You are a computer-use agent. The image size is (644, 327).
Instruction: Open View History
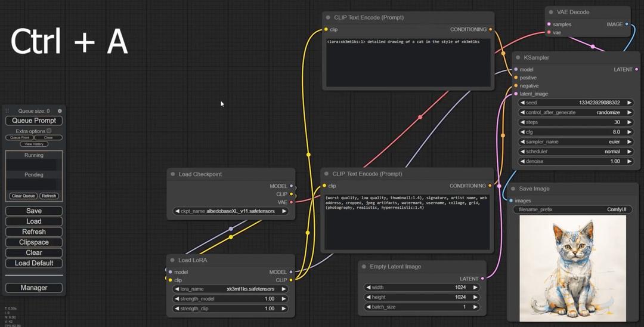34,144
